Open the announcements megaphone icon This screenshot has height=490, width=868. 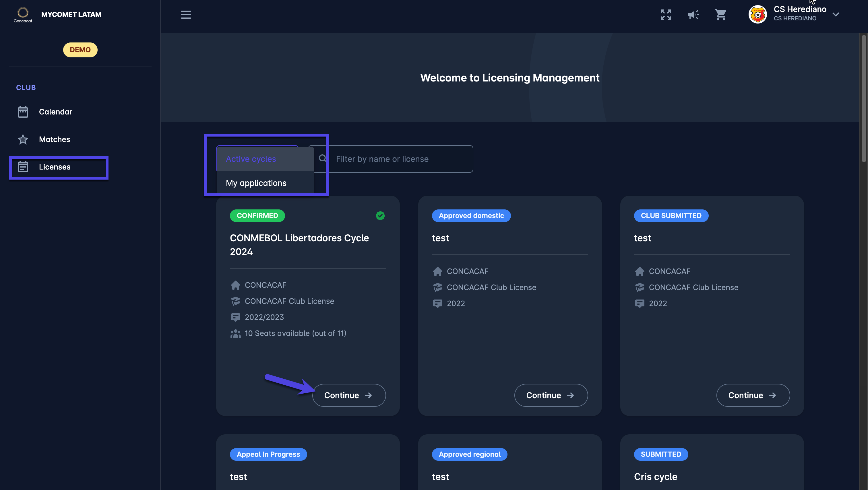[693, 14]
